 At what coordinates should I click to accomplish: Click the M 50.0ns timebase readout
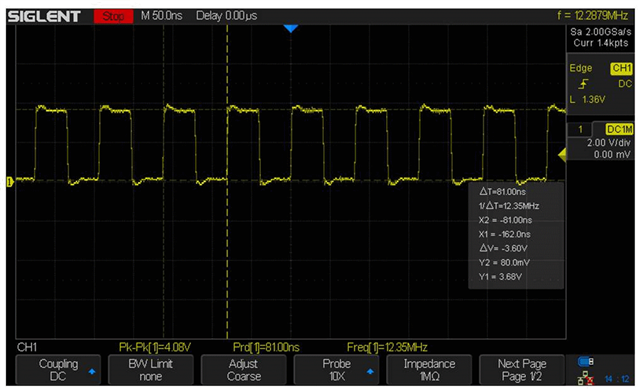pyautogui.click(x=161, y=16)
